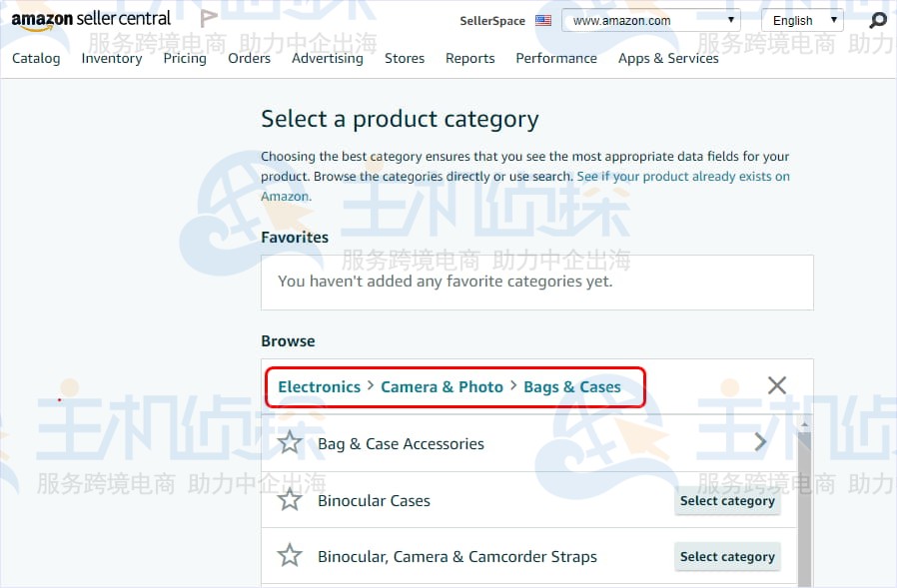Select category for Binocular Cases
Image resolution: width=897 pixels, height=588 pixels.
point(727,500)
